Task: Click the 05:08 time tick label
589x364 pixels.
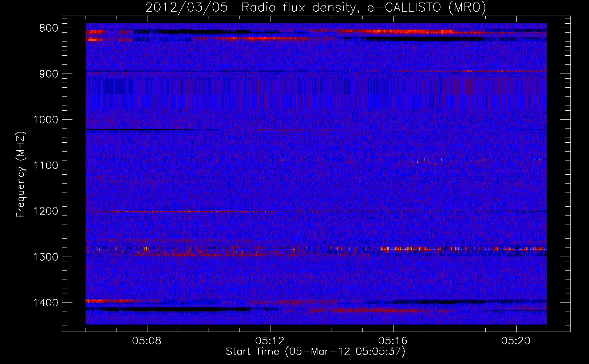Action: 147,341
